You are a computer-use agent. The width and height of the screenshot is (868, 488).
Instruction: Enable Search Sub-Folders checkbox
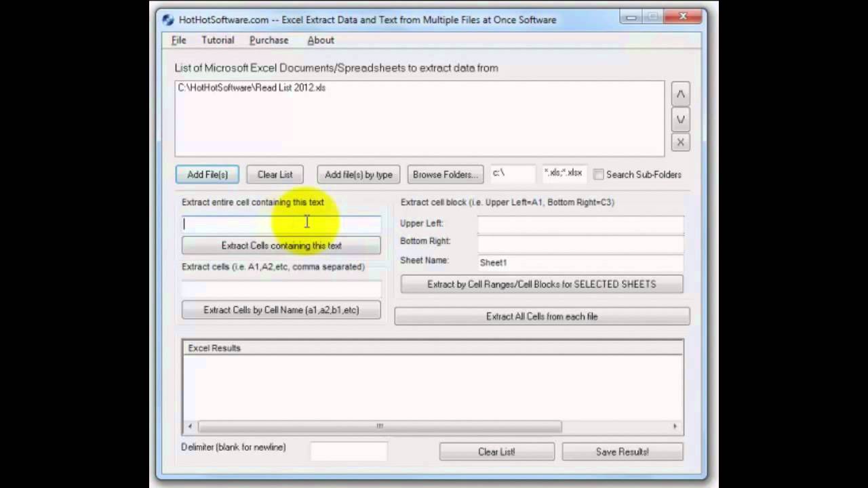[598, 174]
